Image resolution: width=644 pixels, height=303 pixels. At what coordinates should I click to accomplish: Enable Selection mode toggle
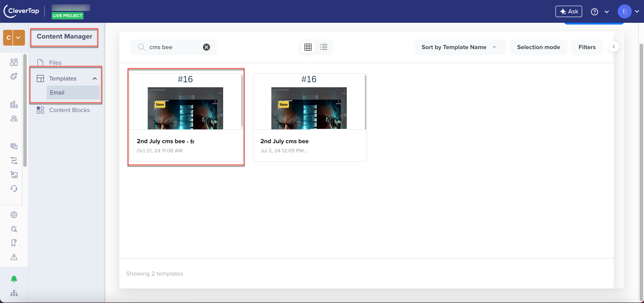click(538, 46)
